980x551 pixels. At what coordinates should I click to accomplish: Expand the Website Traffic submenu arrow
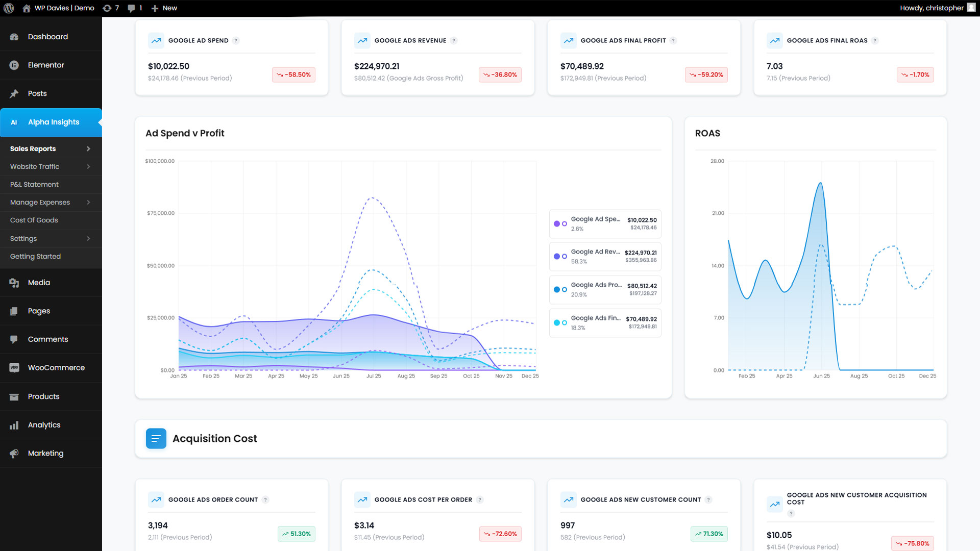(88, 167)
